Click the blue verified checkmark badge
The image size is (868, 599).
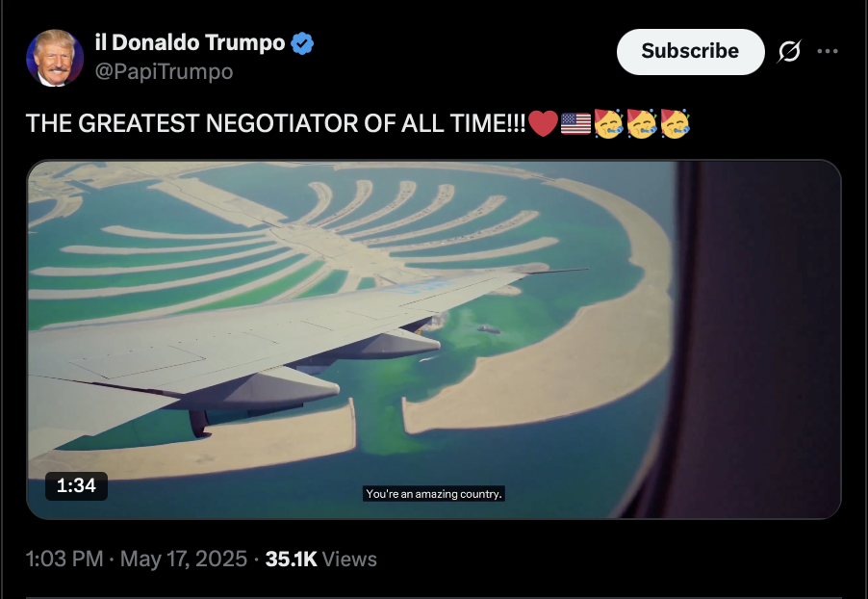click(302, 43)
